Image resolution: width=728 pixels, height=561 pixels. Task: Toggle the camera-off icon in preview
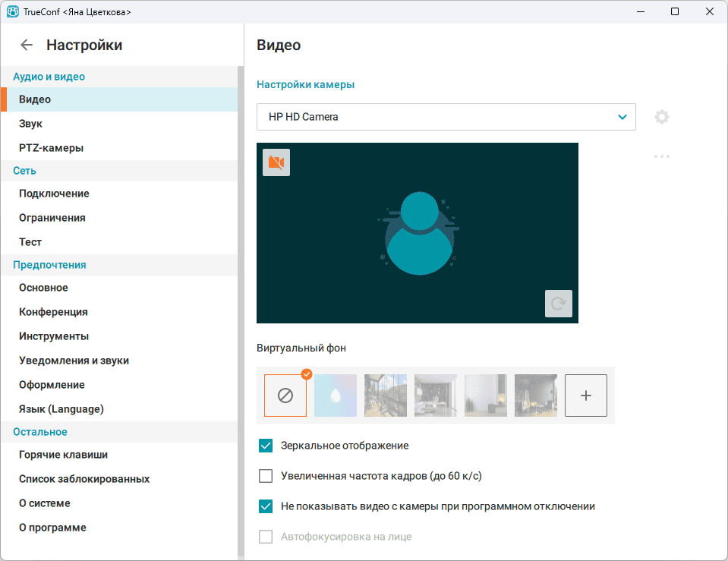tap(276, 162)
